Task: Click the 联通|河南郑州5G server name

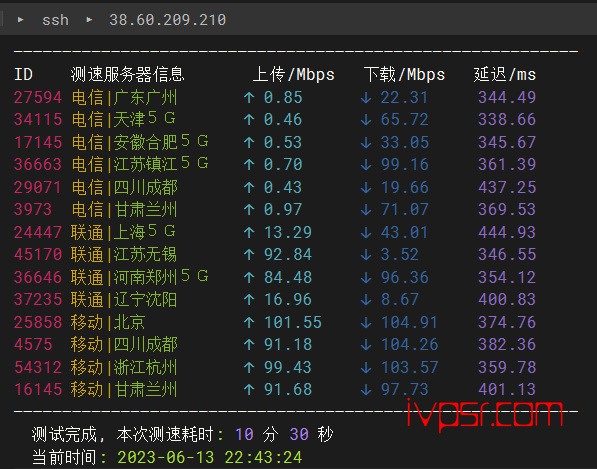Action: (140, 277)
